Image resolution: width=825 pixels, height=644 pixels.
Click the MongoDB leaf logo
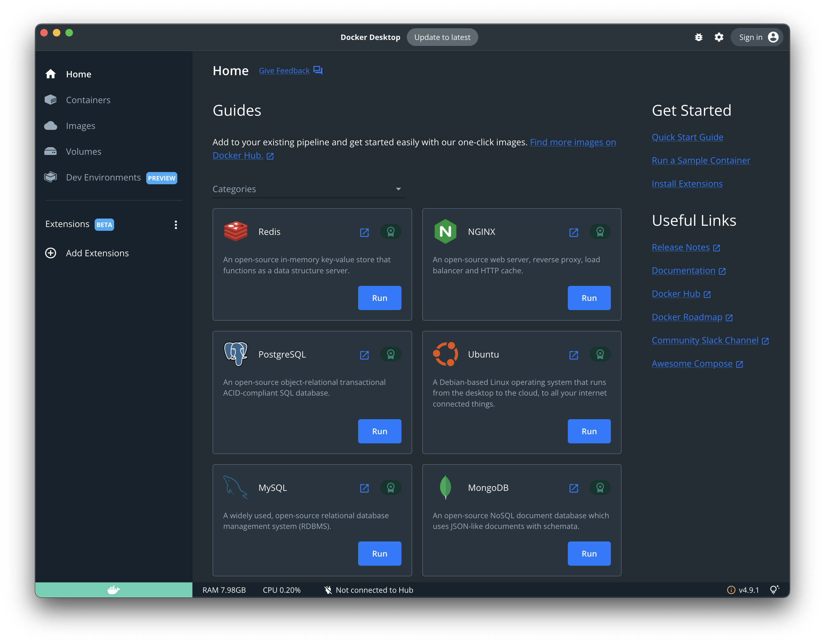pos(446,487)
